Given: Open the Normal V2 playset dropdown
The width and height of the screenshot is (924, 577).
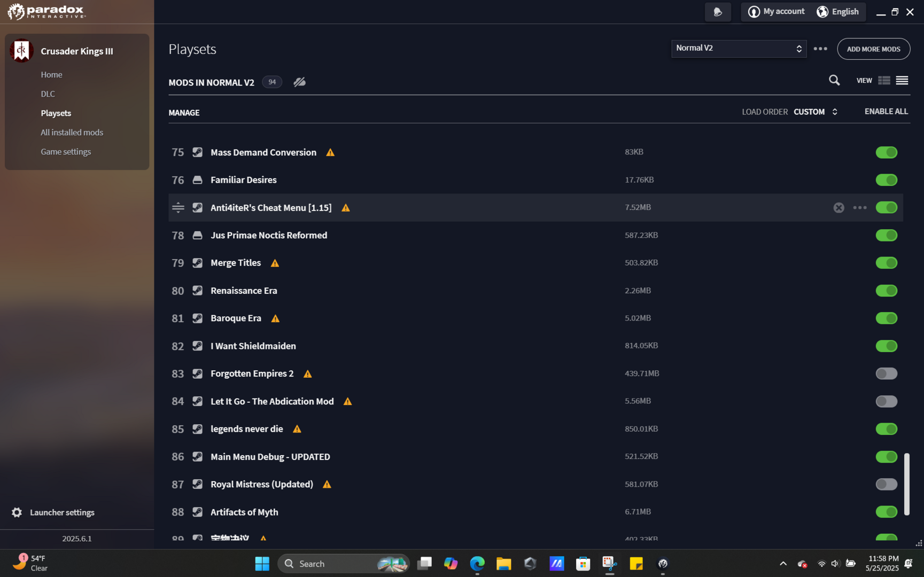Looking at the screenshot, I should pyautogui.click(x=739, y=49).
